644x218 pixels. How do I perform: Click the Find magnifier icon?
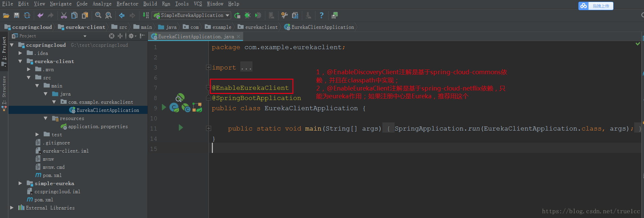pos(98,15)
